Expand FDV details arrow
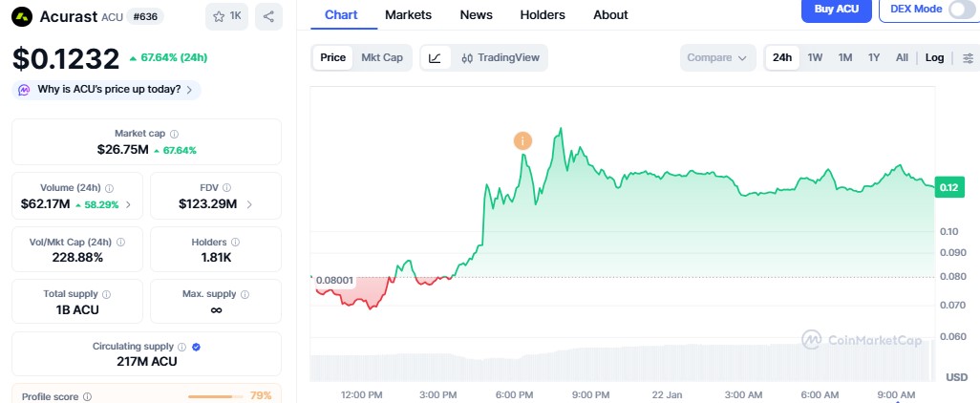 pyautogui.click(x=250, y=204)
